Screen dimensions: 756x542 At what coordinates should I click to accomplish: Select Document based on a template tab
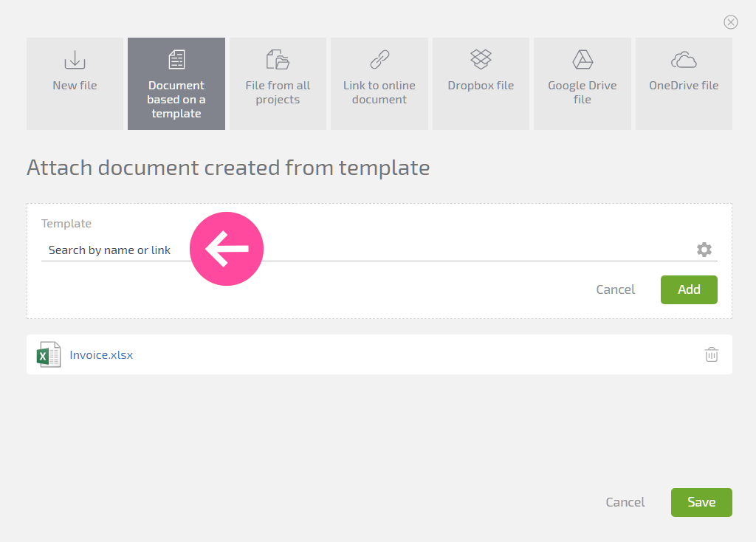[x=176, y=83]
